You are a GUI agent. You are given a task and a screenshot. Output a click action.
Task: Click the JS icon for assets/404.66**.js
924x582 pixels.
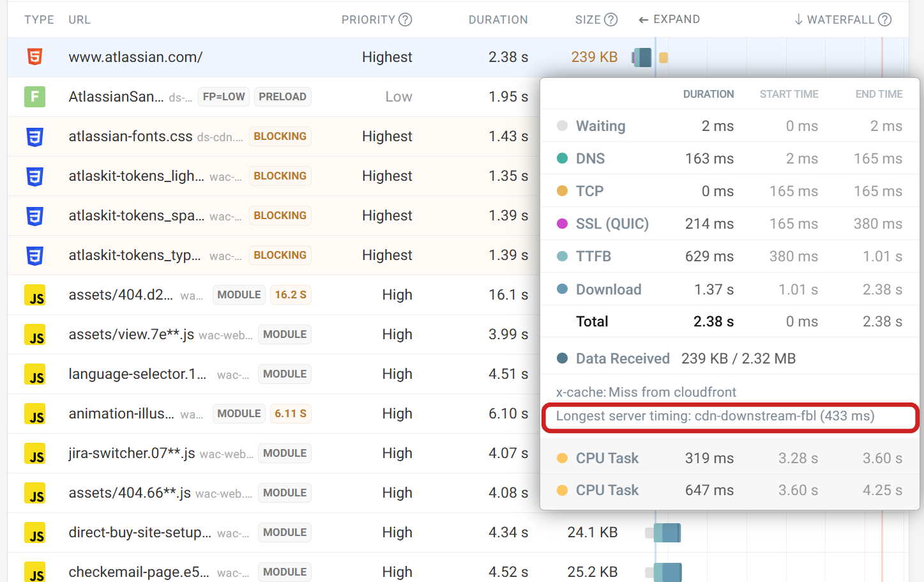pyautogui.click(x=35, y=493)
